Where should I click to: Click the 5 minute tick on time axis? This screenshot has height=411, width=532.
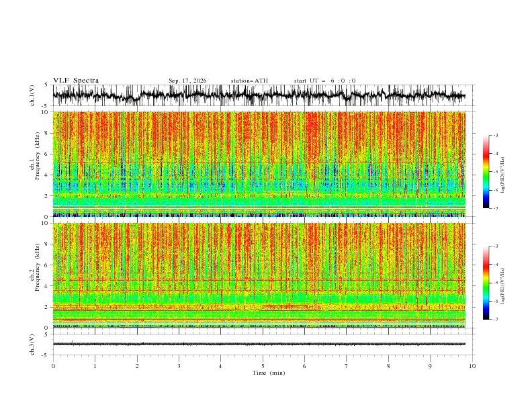pos(263,366)
